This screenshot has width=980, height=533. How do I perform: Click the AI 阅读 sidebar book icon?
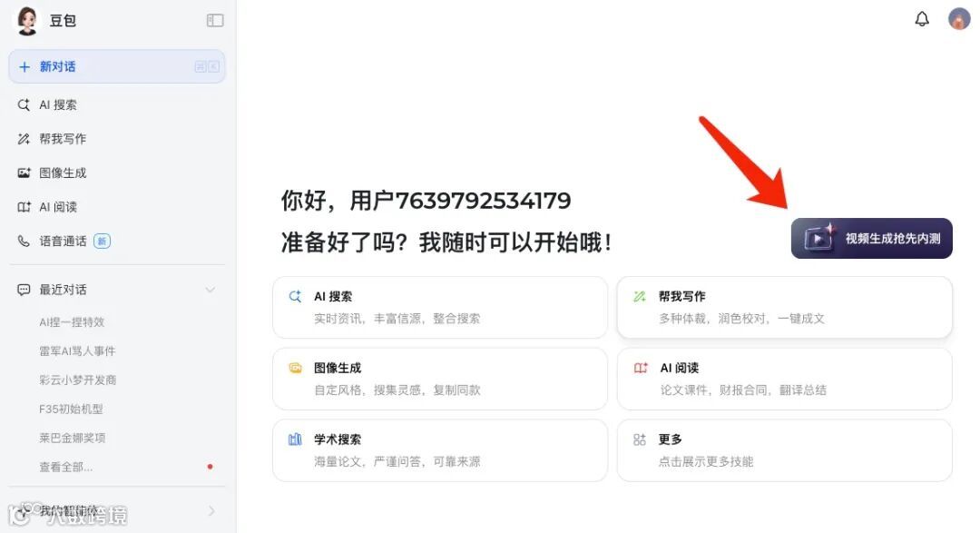pos(24,207)
